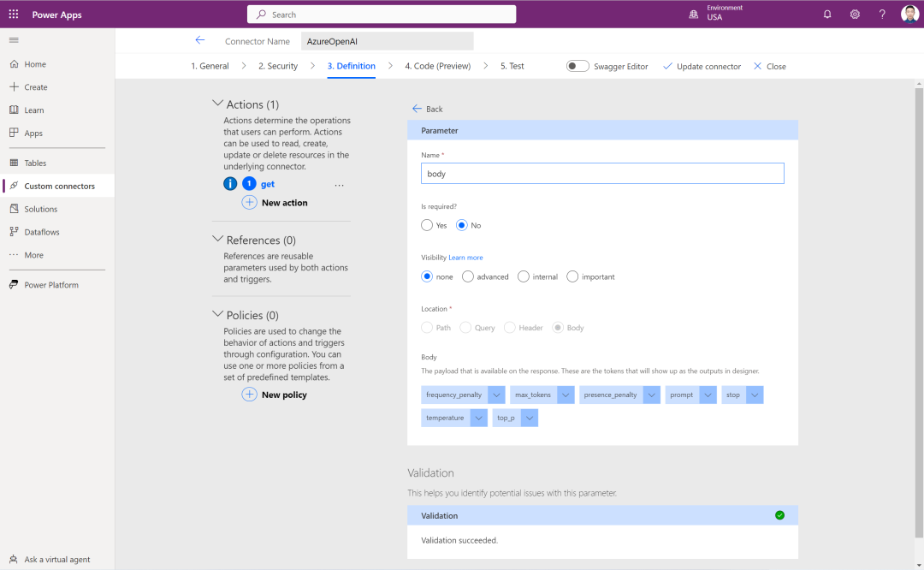Open Custom connectors in the sidebar

click(57, 186)
